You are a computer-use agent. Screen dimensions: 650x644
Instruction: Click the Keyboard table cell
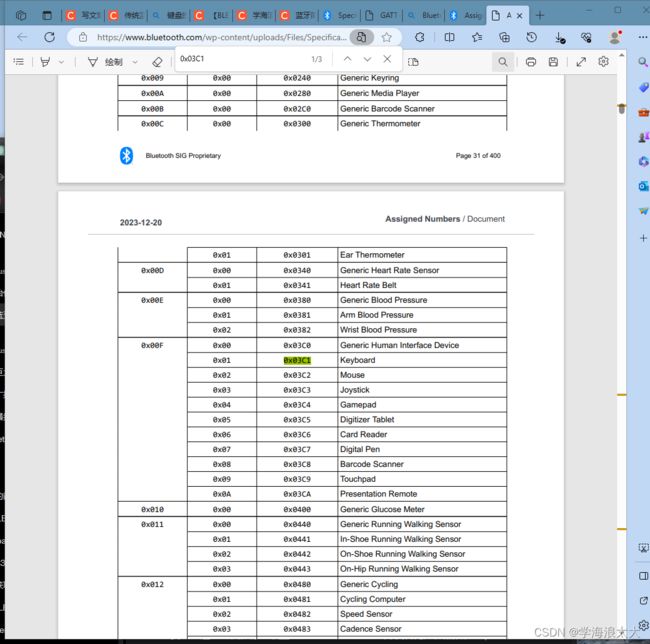422,360
